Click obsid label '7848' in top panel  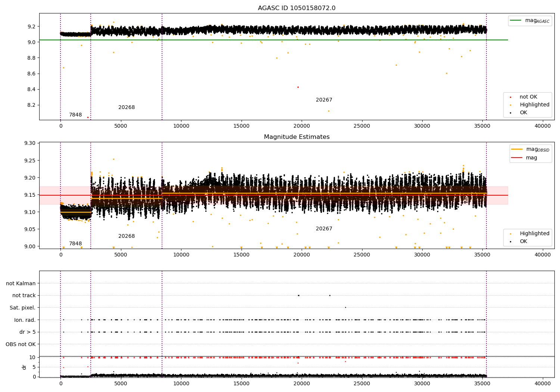click(75, 115)
